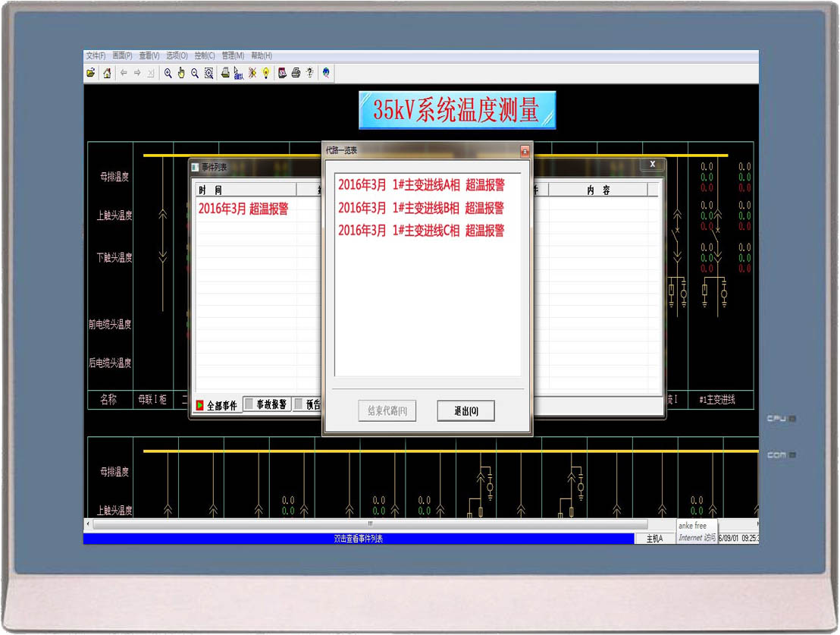Select the 2016年3月 超温报警 event row
Viewport: 840px width, 635px height.
click(244, 209)
